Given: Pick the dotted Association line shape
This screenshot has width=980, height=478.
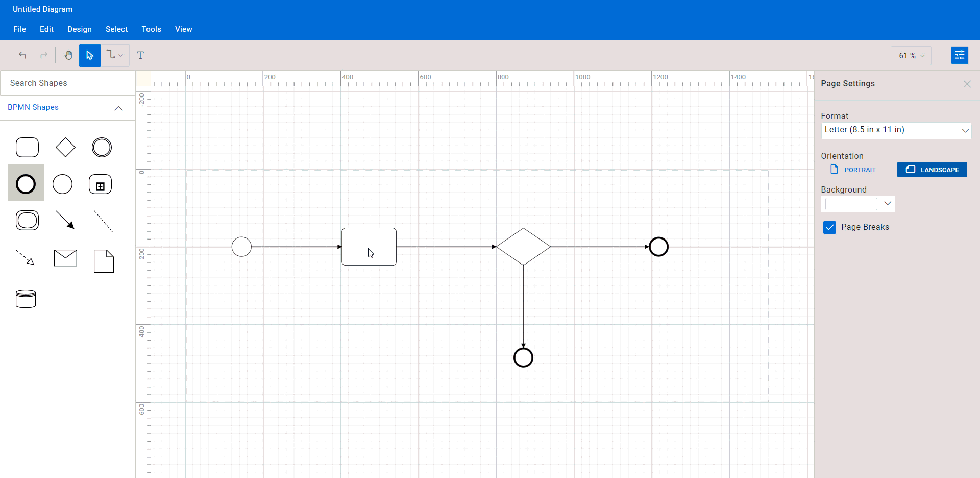Looking at the screenshot, I should [103, 221].
